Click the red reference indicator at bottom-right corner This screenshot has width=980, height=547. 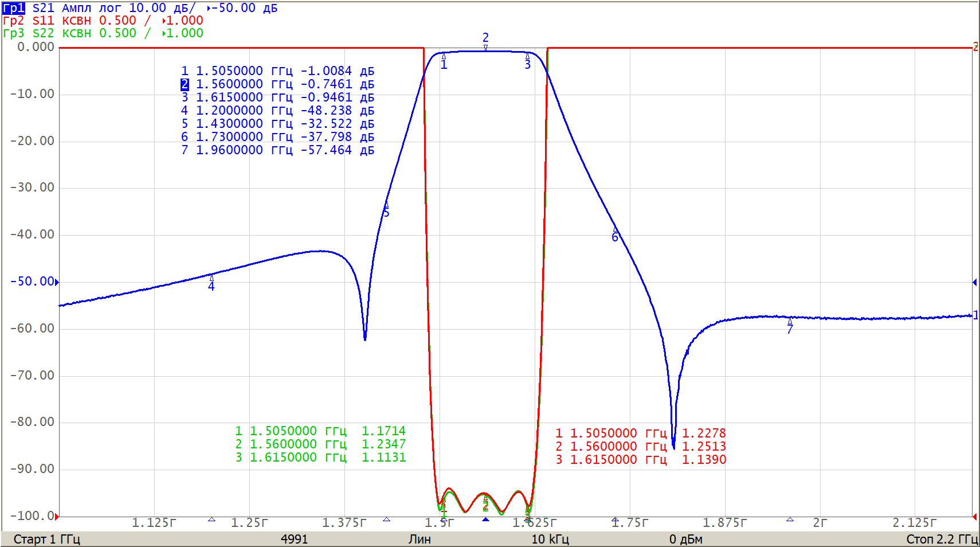975,517
